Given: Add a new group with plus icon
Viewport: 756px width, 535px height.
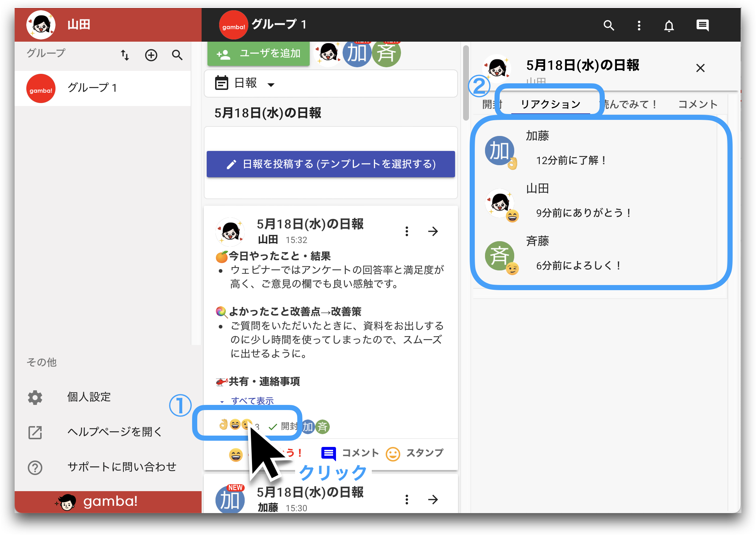Looking at the screenshot, I should (x=151, y=55).
